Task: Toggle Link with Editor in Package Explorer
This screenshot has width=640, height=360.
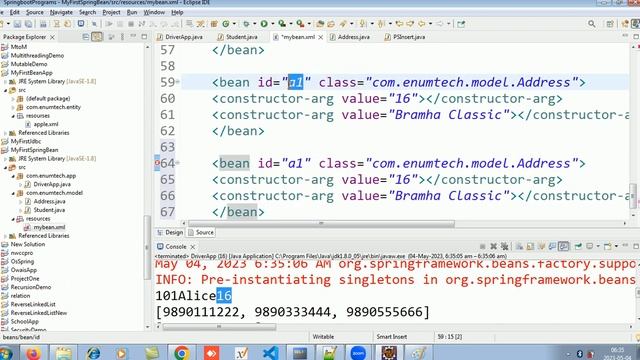Action: tap(97, 37)
